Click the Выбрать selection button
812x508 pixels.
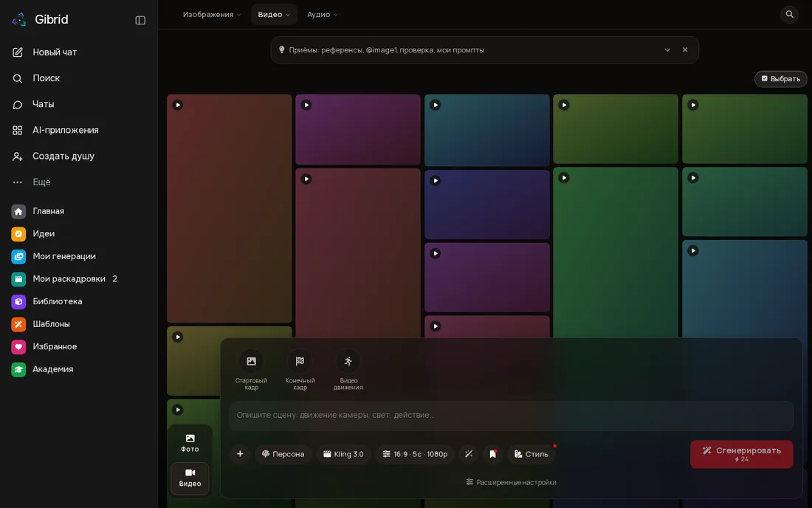780,79
